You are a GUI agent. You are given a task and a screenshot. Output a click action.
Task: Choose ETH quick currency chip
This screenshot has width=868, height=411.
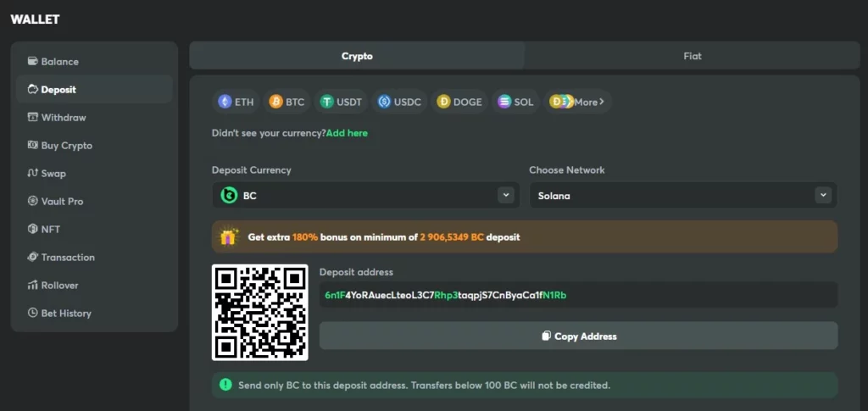click(236, 102)
